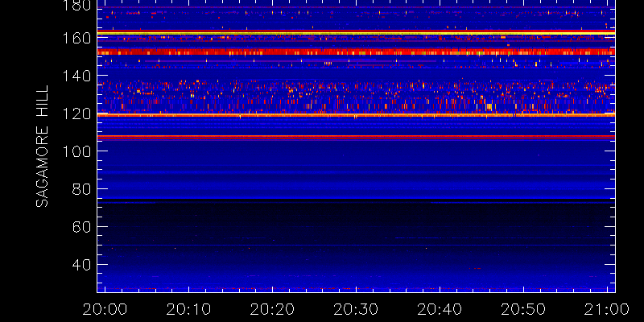Click the 20:50 time axis label

point(523,309)
